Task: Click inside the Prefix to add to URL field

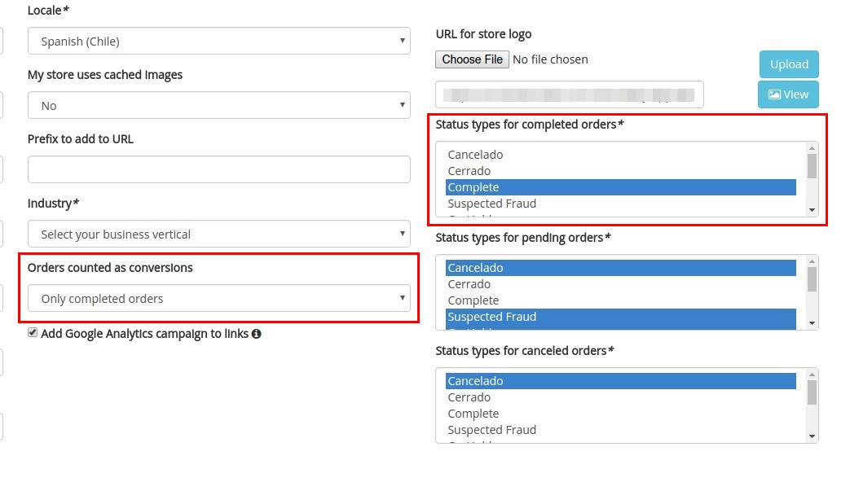Action: (x=219, y=169)
